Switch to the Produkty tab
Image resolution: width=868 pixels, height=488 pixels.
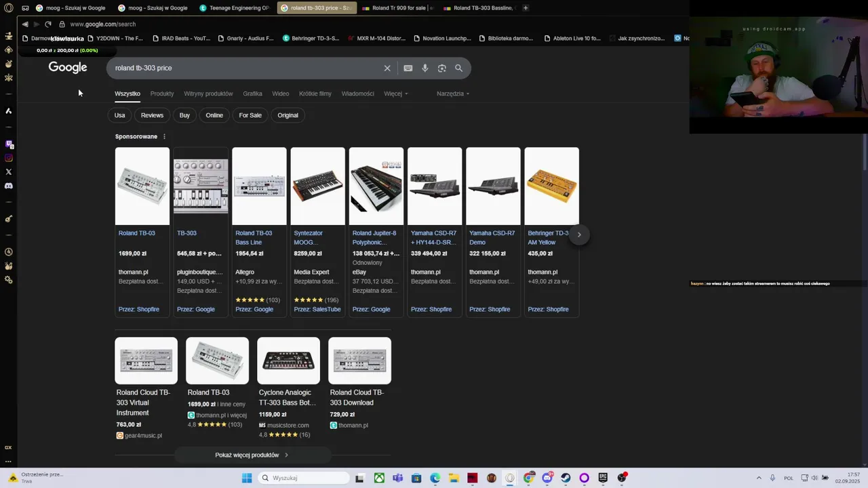(162, 94)
